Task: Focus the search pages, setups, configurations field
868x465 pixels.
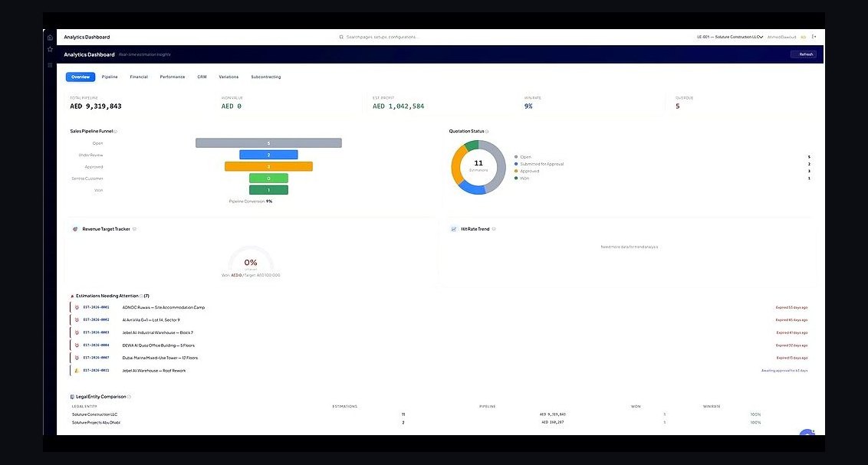Action: point(382,37)
